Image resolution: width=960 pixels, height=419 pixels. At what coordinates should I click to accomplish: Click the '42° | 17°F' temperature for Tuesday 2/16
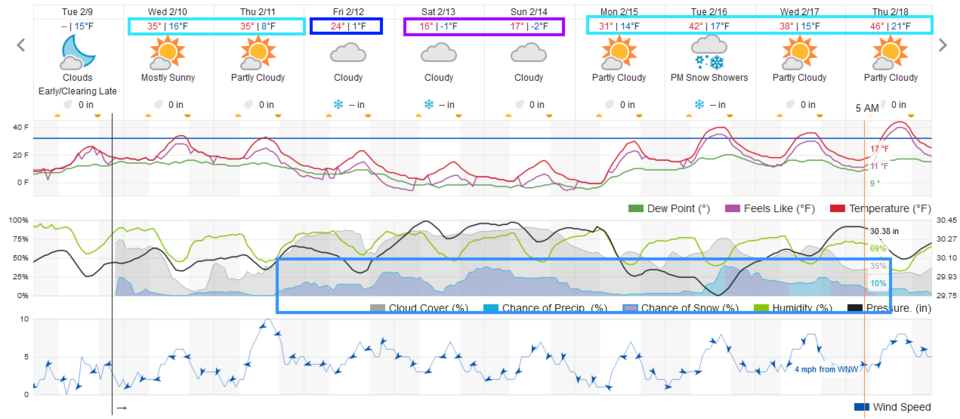[x=710, y=26]
